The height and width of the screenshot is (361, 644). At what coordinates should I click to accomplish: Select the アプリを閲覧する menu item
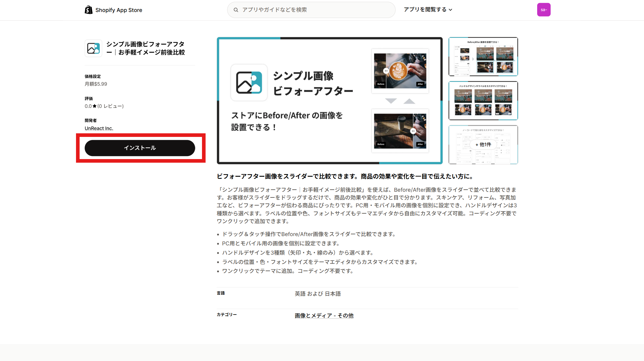425,9
